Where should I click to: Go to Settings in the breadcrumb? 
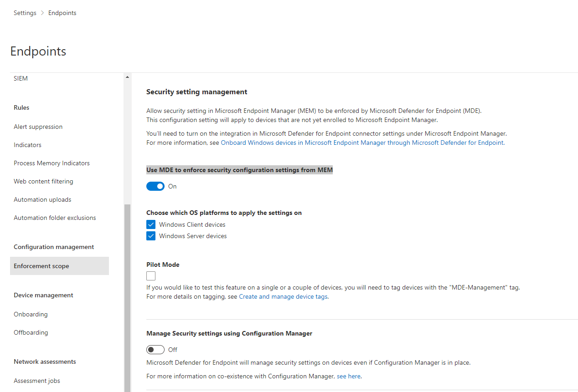(x=25, y=13)
